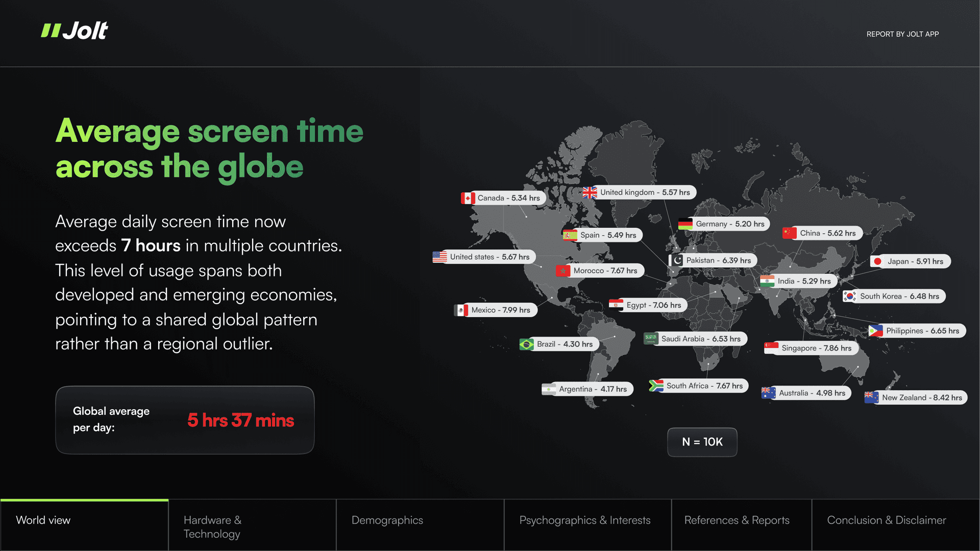Go to References & Reports tab
This screenshot has width=980, height=551.
(x=737, y=520)
